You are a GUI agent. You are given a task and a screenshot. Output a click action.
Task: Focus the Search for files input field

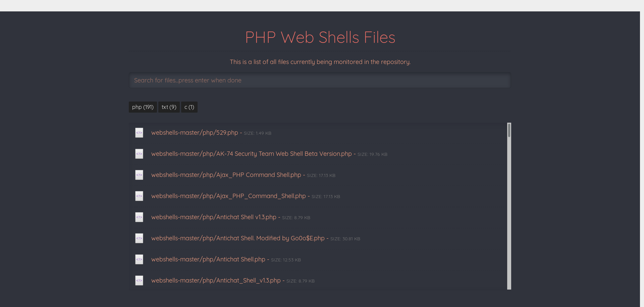[320, 80]
